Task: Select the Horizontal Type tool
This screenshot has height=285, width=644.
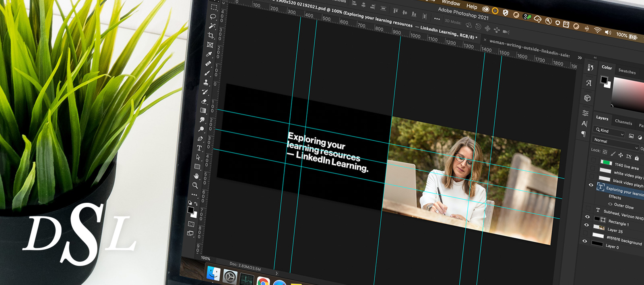Action: [x=199, y=148]
